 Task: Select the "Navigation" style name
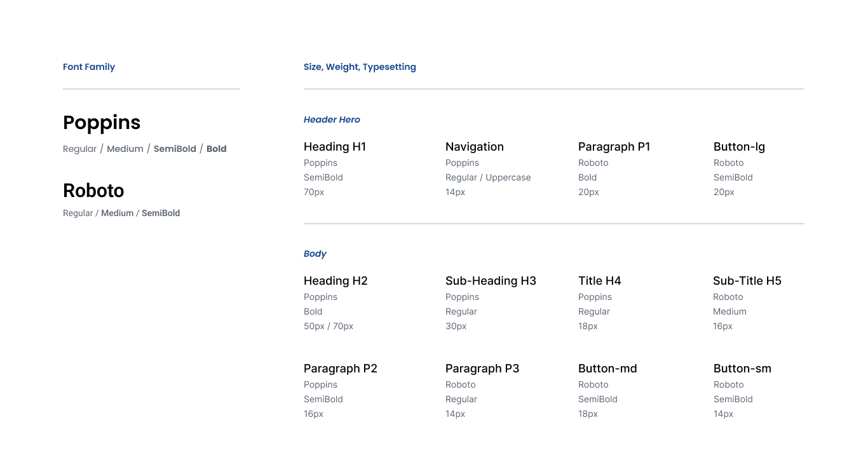click(x=475, y=147)
